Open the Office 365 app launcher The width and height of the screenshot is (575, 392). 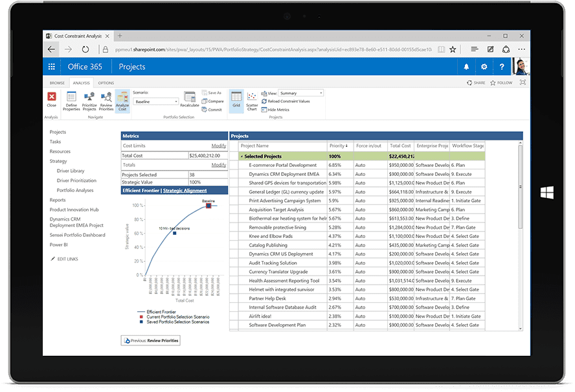click(x=52, y=67)
